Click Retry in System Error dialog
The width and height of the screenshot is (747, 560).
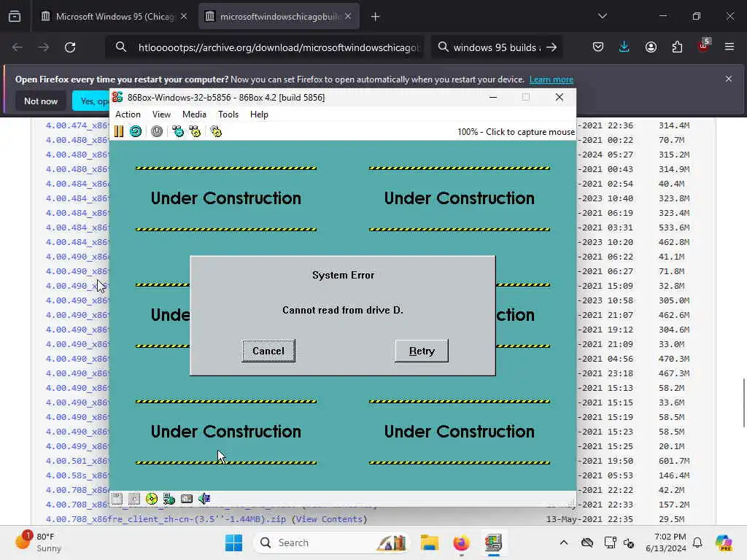[x=422, y=351]
